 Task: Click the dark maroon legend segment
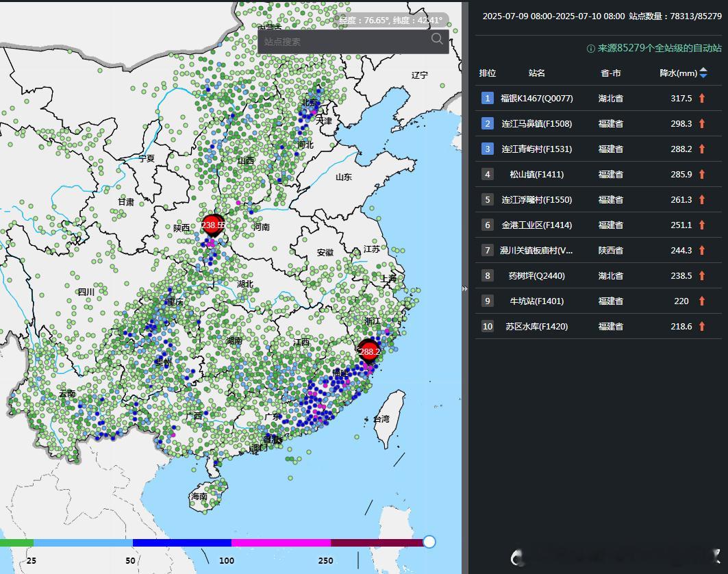(377, 542)
